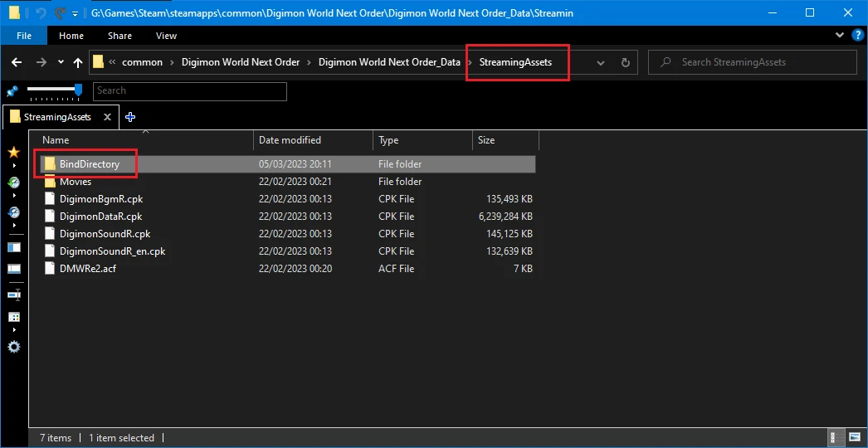Click the upper globe-arrow sidebar icon
Image resolution: width=868 pixels, height=448 pixels.
point(14,183)
